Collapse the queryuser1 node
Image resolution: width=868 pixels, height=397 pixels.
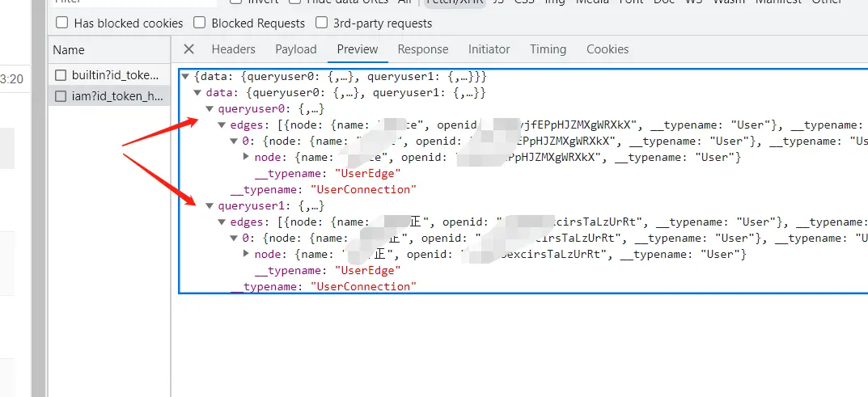point(210,205)
